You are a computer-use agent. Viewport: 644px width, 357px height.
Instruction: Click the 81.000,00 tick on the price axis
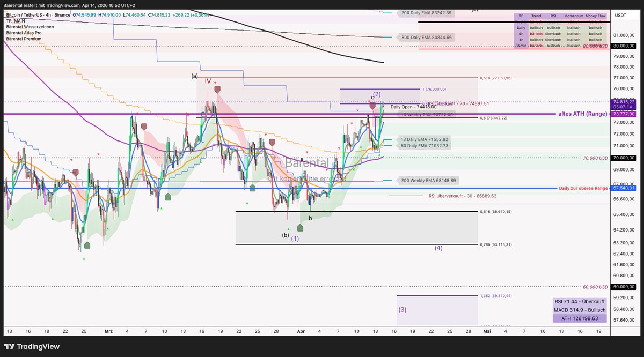(x=623, y=35)
